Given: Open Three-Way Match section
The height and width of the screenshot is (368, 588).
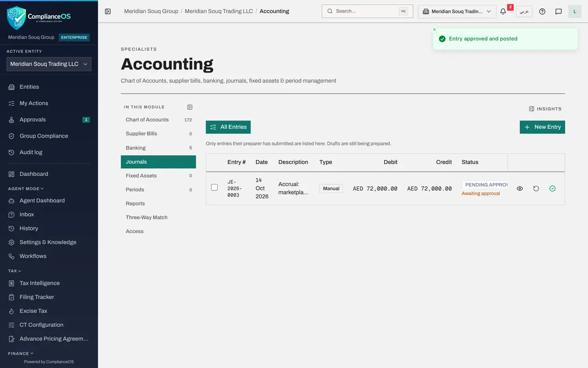Looking at the screenshot, I should pyautogui.click(x=158, y=218).
